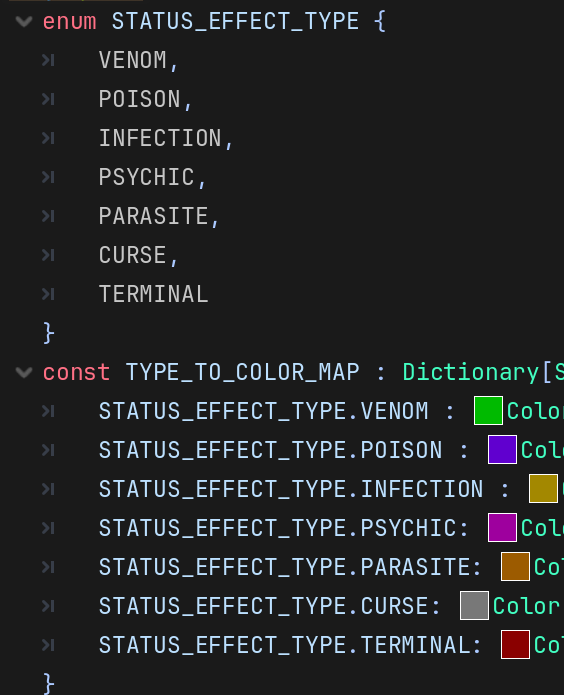
Task: Open the gray CURSE color swatch
Action: (x=474, y=605)
